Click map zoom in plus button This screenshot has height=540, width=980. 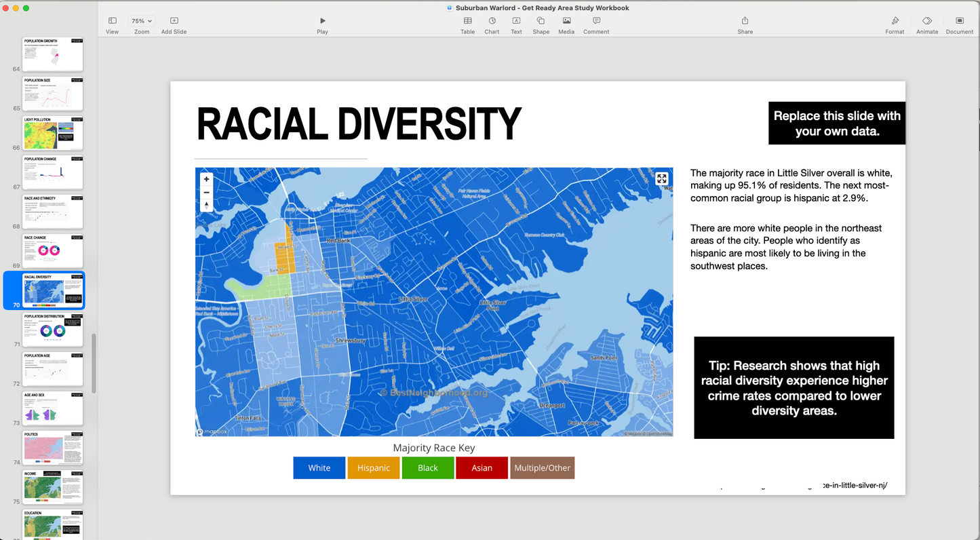207,179
